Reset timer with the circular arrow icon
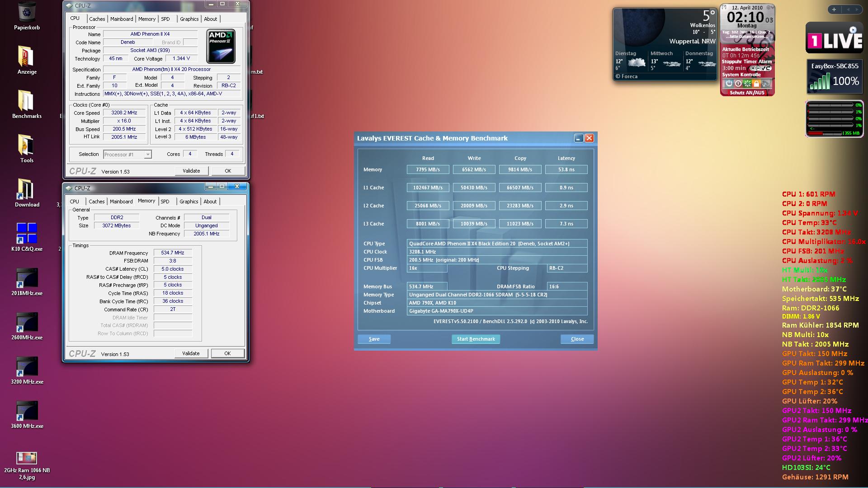The image size is (868, 488). (x=769, y=68)
